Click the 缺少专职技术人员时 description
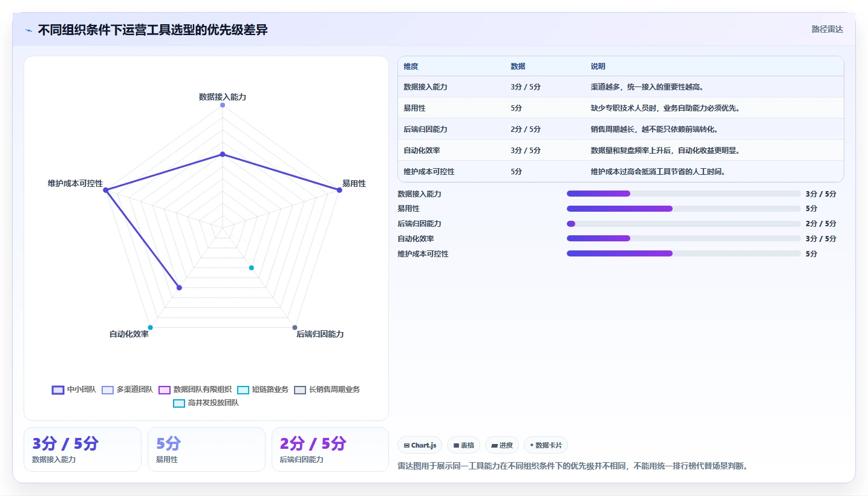868x496 pixels. pyautogui.click(x=665, y=108)
